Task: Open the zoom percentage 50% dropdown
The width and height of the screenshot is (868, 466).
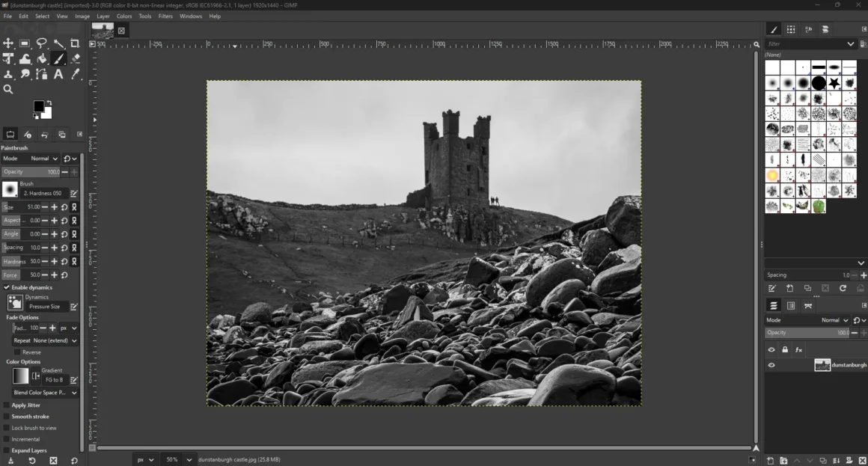Action: tap(189, 459)
